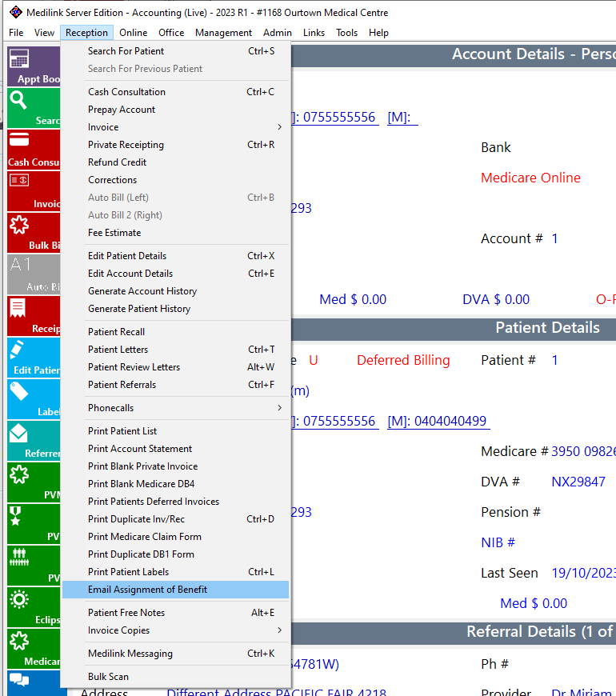The image size is (616, 696).
Task: Click Email Assignment of Benefit
Action: tap(176, 590)
